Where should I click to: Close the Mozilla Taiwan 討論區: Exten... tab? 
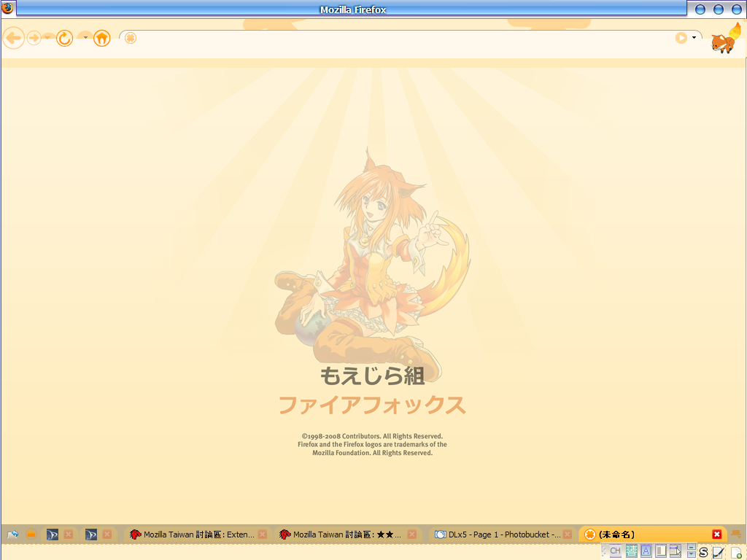click(263, 534)
